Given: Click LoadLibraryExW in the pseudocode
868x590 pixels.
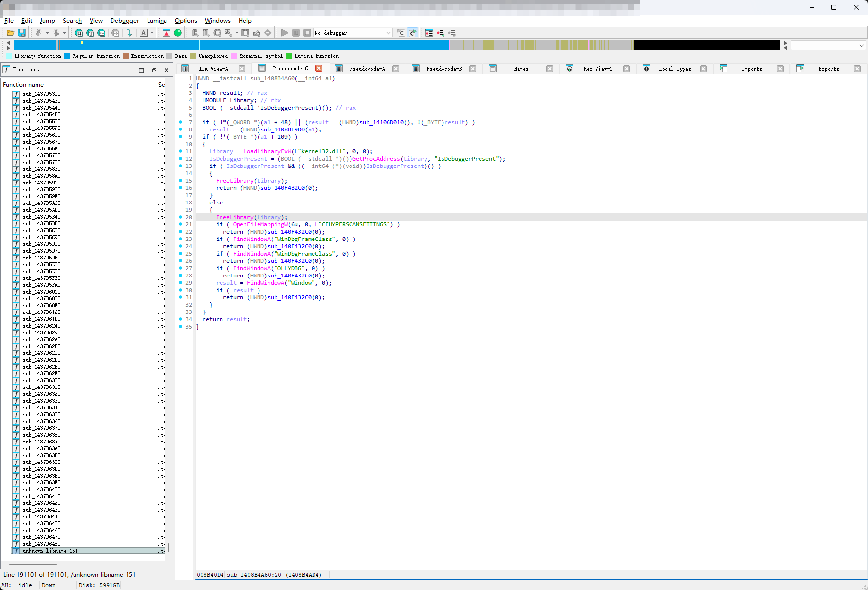Looking at the screenshot, I should pyautogui.click(x=267, y=151).
